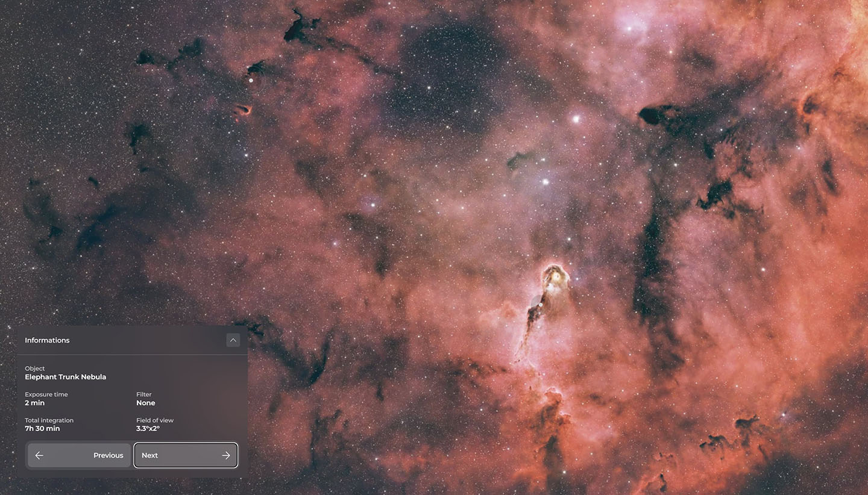Click the Object field label
This screenshot has height=495, width=868.
point(34,369)
